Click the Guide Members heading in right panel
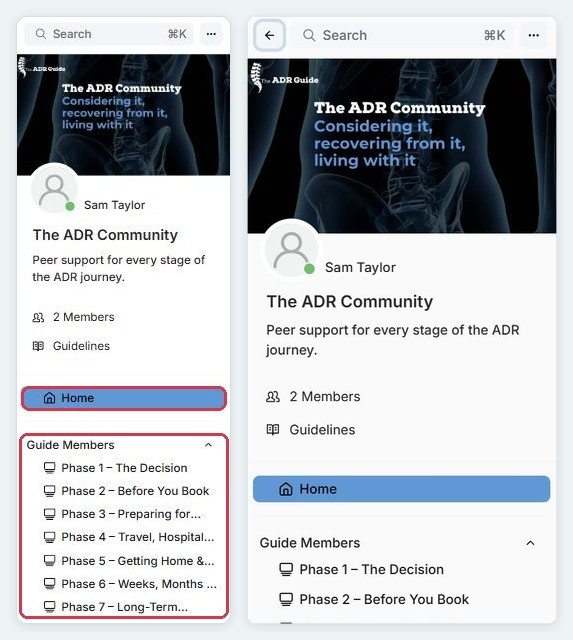Screen dimensions: 573x640 [x=310, y=543]
